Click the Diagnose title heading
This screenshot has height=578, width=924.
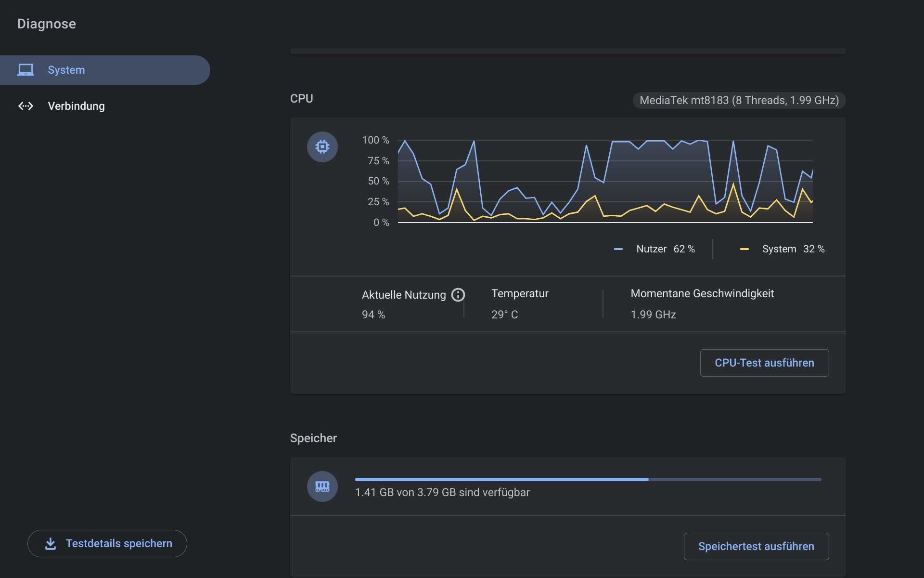[x=47, y=24]
